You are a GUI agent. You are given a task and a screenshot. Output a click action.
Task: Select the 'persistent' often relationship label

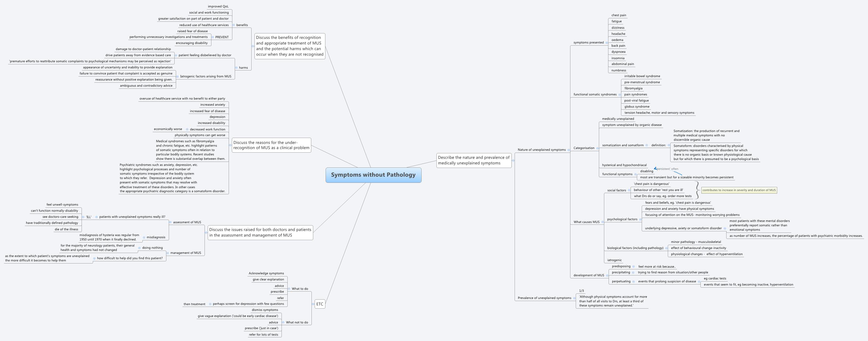[667, 169]
